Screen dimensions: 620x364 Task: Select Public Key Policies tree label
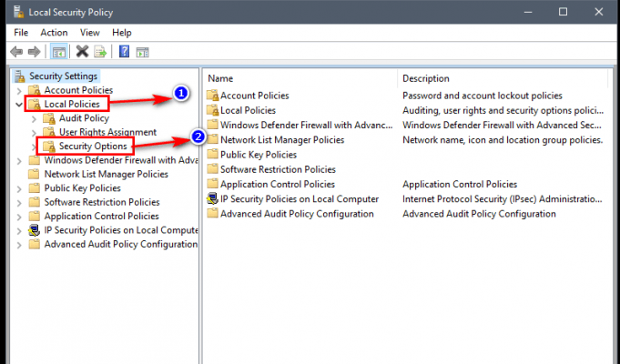pos(82,188)
